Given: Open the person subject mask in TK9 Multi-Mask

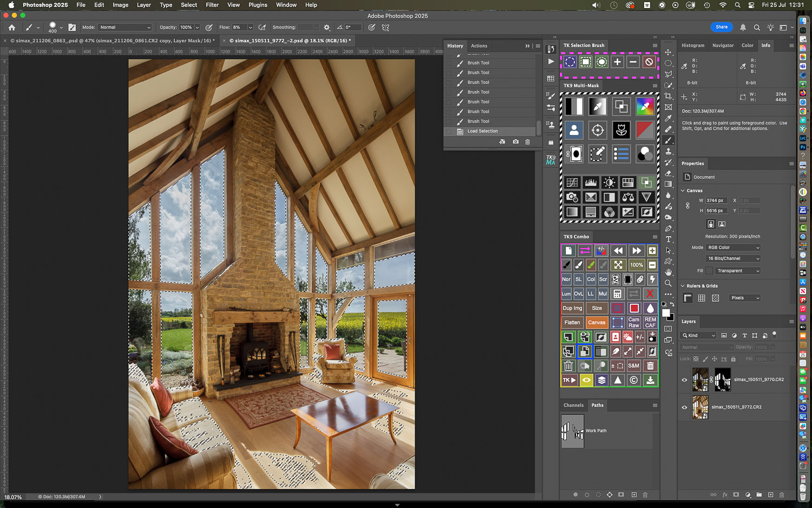Looking at the screenshot, I should coord(574,130).
